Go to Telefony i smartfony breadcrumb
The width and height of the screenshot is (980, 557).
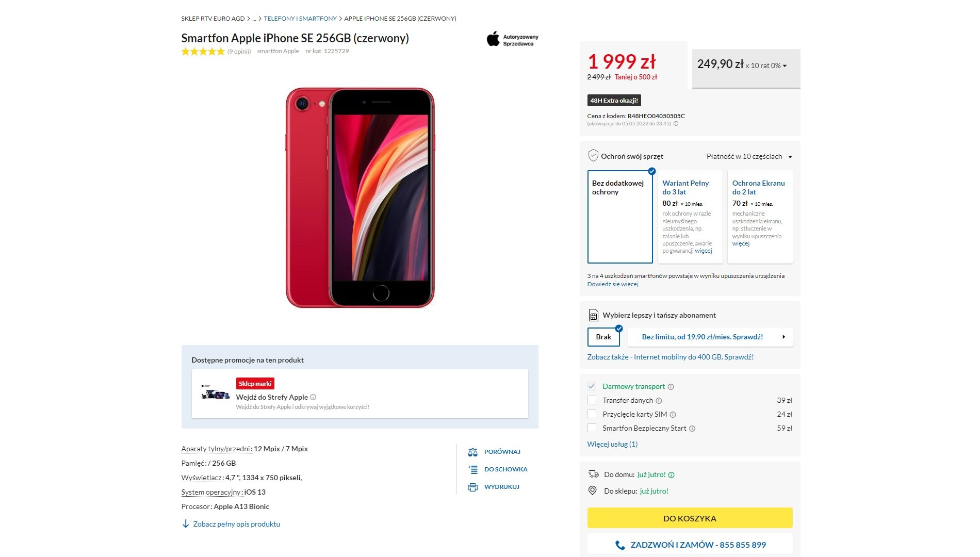click(300, 19)
